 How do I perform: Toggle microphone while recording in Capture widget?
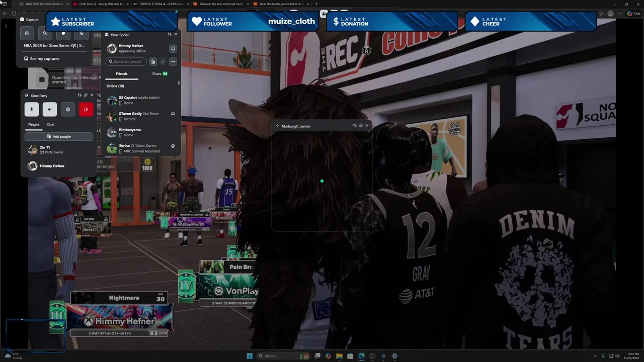(x=82, y=34)
